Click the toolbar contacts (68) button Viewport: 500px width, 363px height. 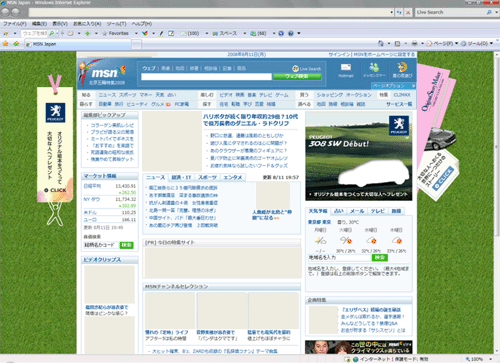[258, 33]
